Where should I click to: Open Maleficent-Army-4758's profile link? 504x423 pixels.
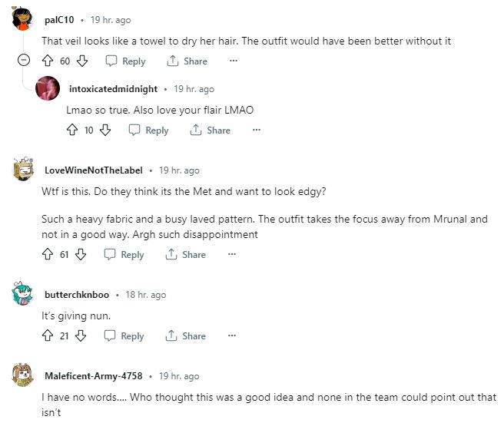click(x=94, y=375)
